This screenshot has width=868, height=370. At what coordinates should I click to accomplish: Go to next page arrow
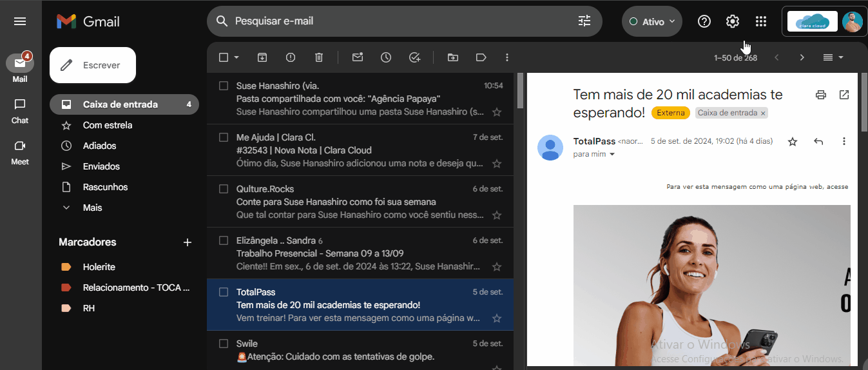802,57
